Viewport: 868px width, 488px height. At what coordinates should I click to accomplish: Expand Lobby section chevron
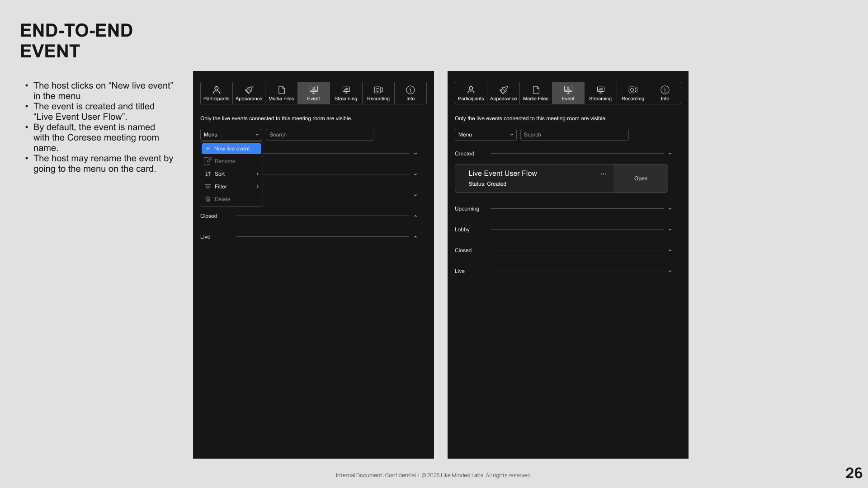point(670,230)
